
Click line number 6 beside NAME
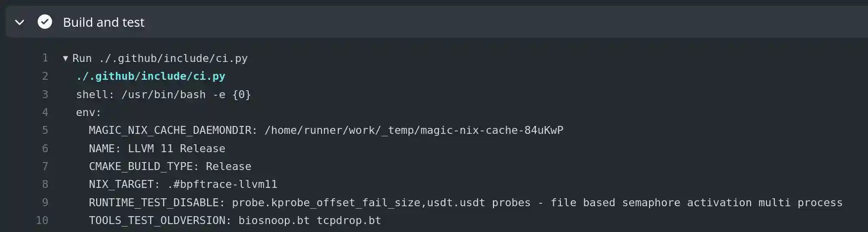pos(45,148)
